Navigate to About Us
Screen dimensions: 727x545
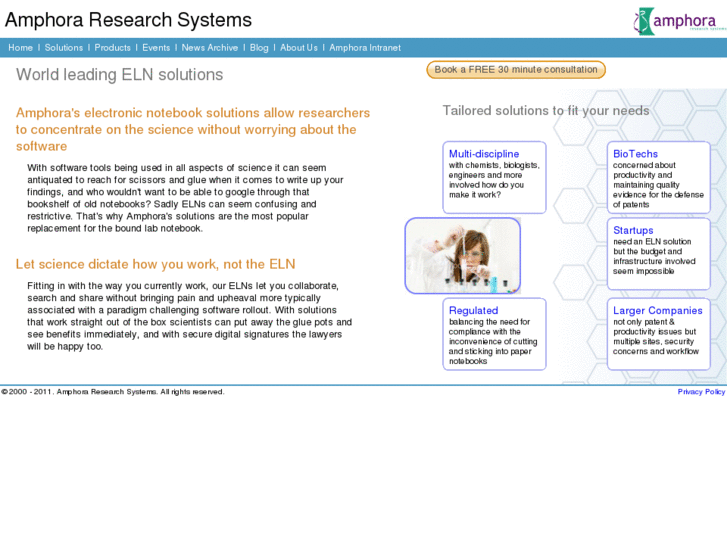pyautogui.click(x=299, y=48)
